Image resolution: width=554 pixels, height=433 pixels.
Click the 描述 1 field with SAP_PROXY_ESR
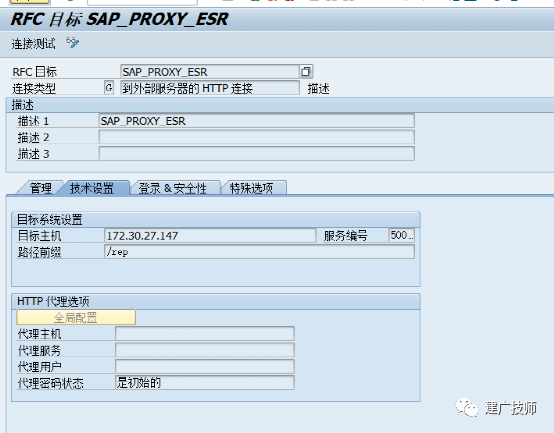257,121
